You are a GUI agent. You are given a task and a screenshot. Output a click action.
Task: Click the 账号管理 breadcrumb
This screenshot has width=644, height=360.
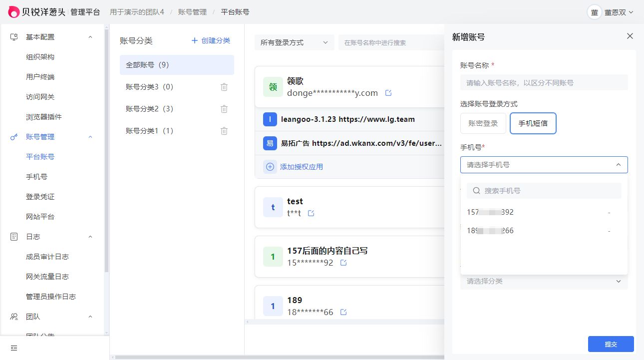pos(192,12)
